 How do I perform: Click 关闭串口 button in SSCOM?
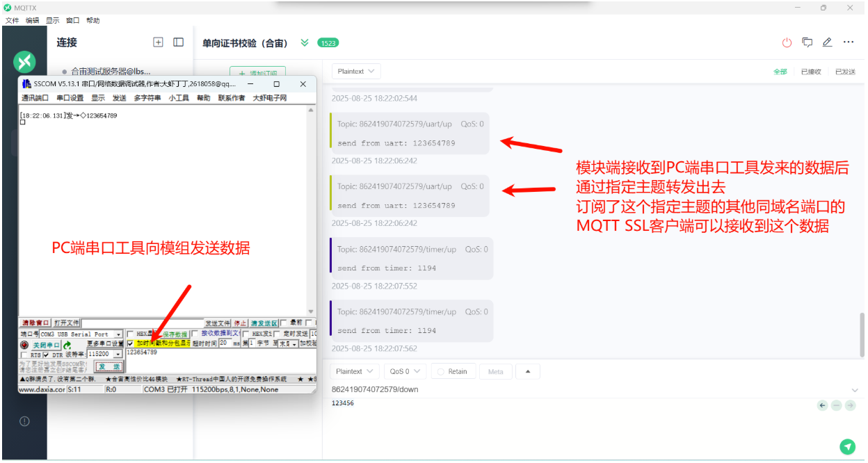[47, 346]
